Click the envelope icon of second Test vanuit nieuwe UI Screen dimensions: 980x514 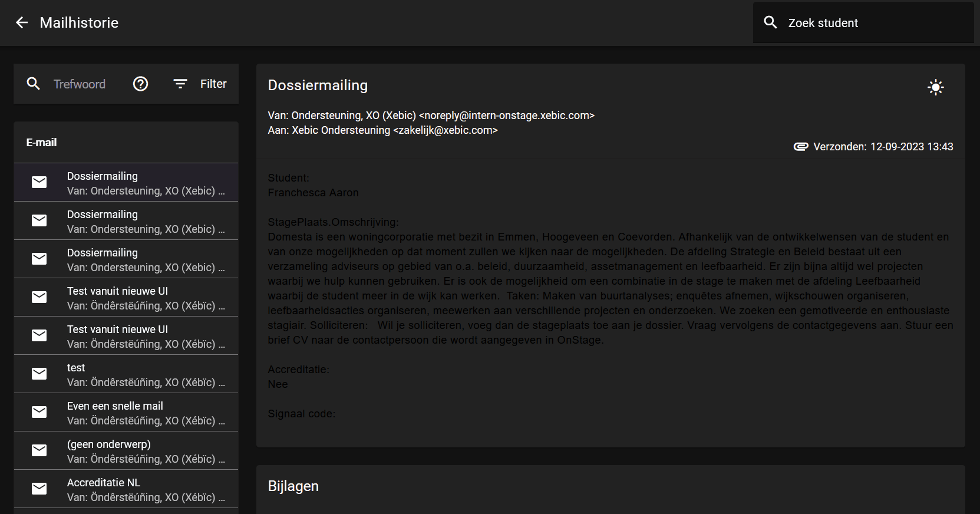click(x=39, y=335)
